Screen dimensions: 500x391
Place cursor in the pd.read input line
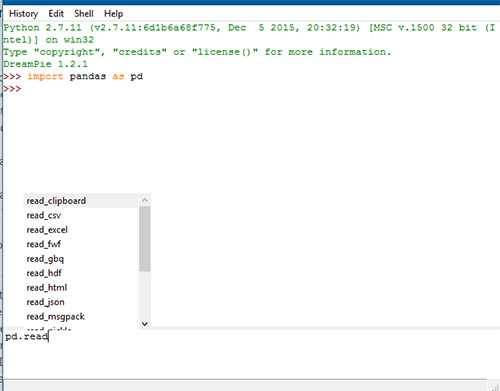[x=250, y=336]
